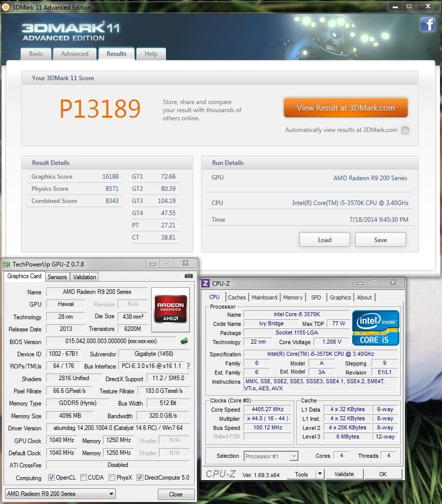This screenshot has width=442, height=504.
Task: Open the Facebook icon in 3DMark header
Action: point(427,24)
